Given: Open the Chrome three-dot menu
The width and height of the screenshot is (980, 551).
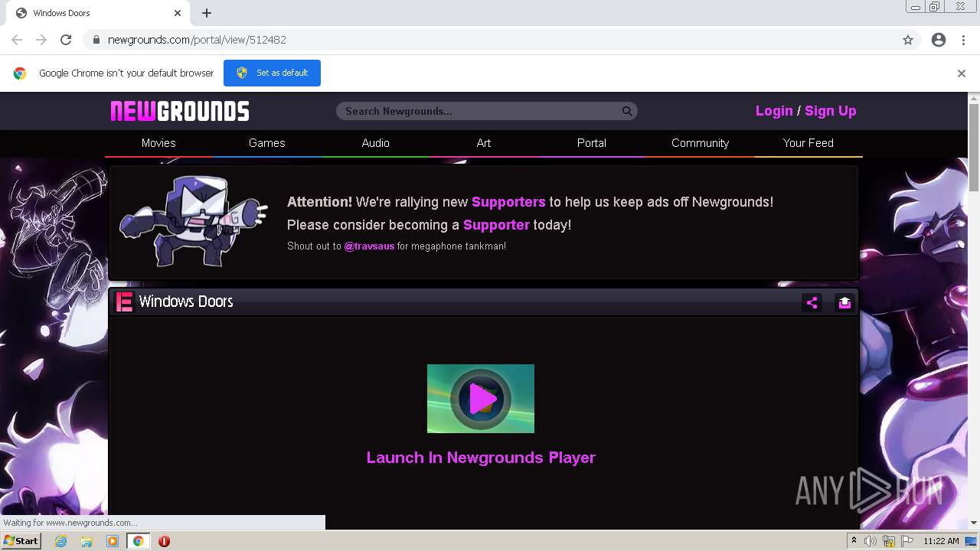Looking at the screenshot, I should 963,40.
